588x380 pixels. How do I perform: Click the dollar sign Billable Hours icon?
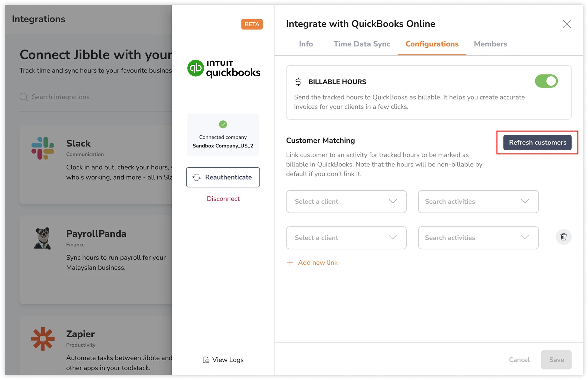[298, 82]
